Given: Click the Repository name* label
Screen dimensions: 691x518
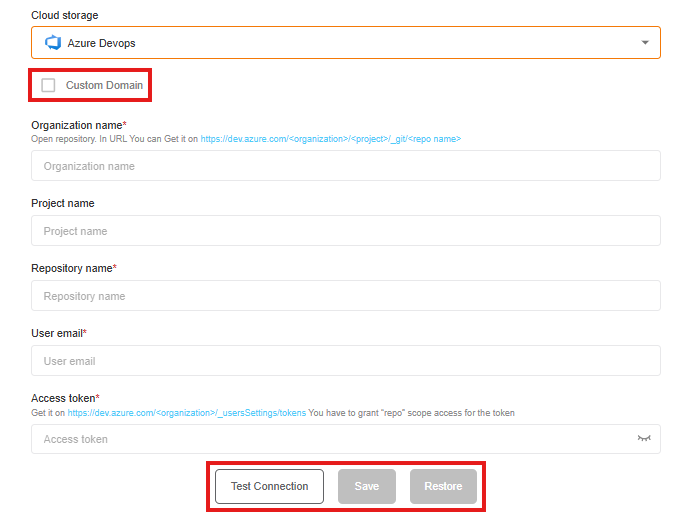Looking at the screenshot, I should (x=74, y=268).
